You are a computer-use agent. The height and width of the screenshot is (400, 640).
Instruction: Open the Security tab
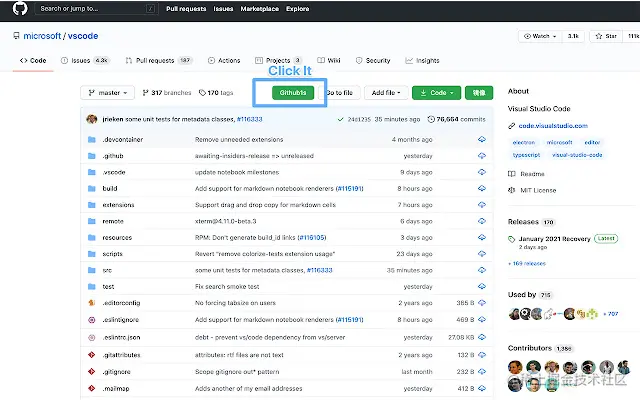[x=373, y=60]
